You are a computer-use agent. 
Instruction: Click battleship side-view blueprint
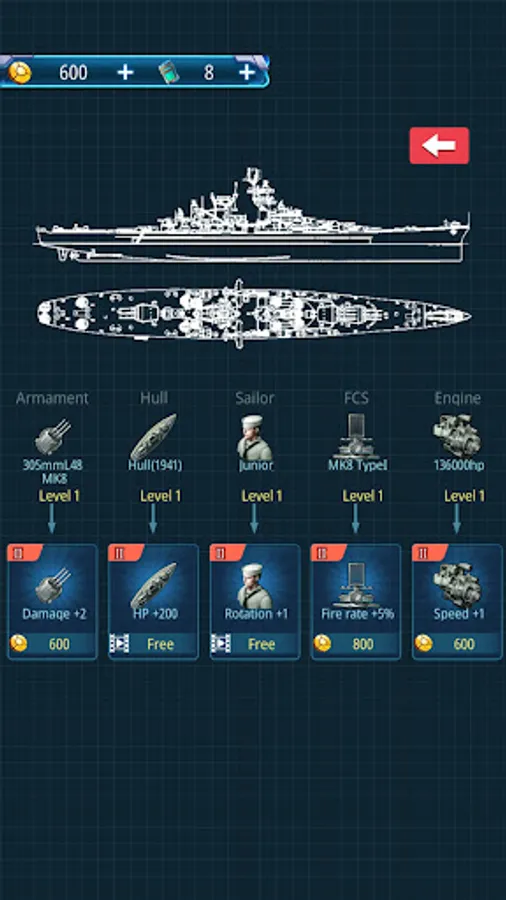pos(252,215)
